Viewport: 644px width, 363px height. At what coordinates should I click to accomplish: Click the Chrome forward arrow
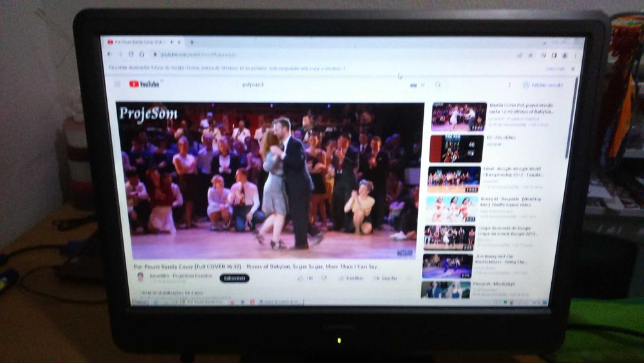click(120, 54)
